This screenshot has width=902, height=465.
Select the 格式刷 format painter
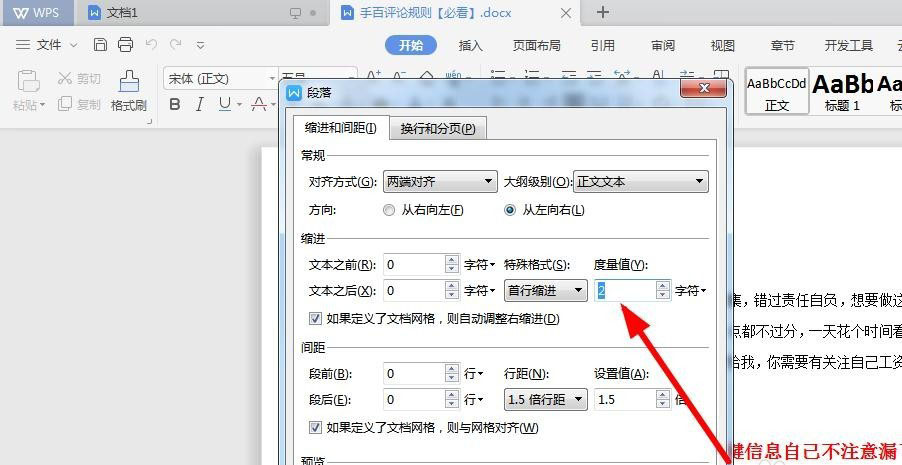point(129,90)
